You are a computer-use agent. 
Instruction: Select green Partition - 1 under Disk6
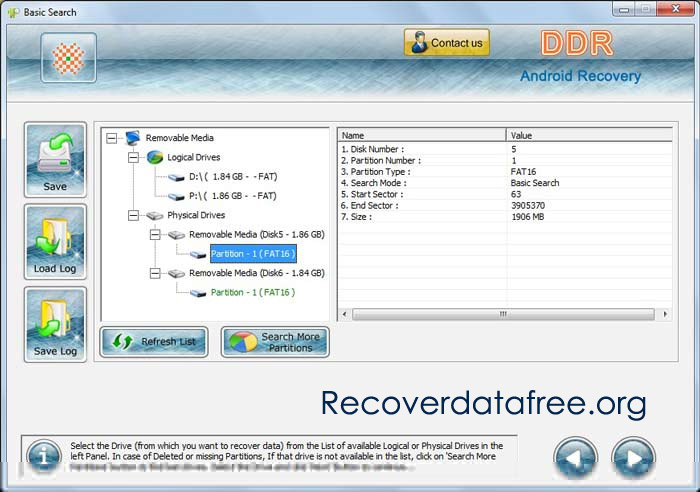(253, 292)
